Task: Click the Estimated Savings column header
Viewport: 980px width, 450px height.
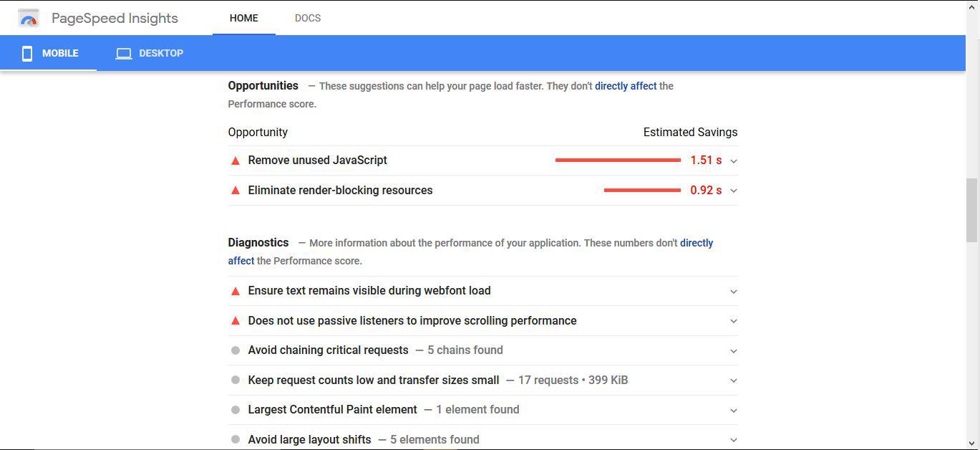Action: (690, 133)
